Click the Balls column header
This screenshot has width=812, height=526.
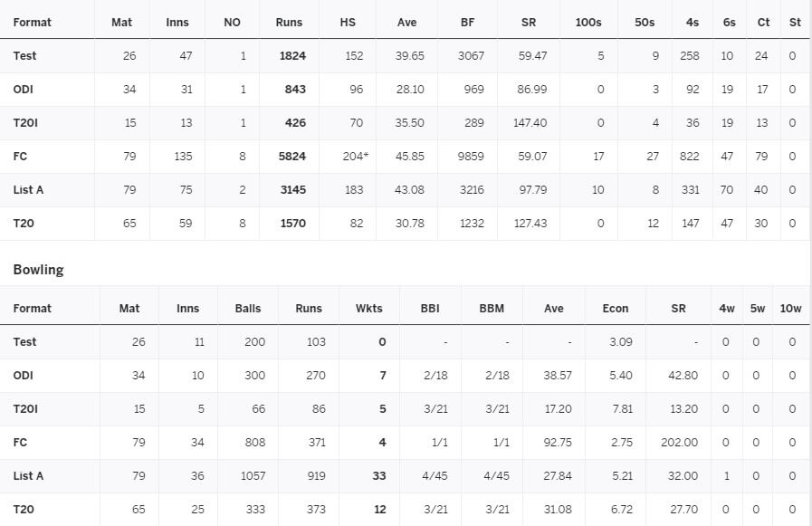pyautogui.click(x=247, y=309)
